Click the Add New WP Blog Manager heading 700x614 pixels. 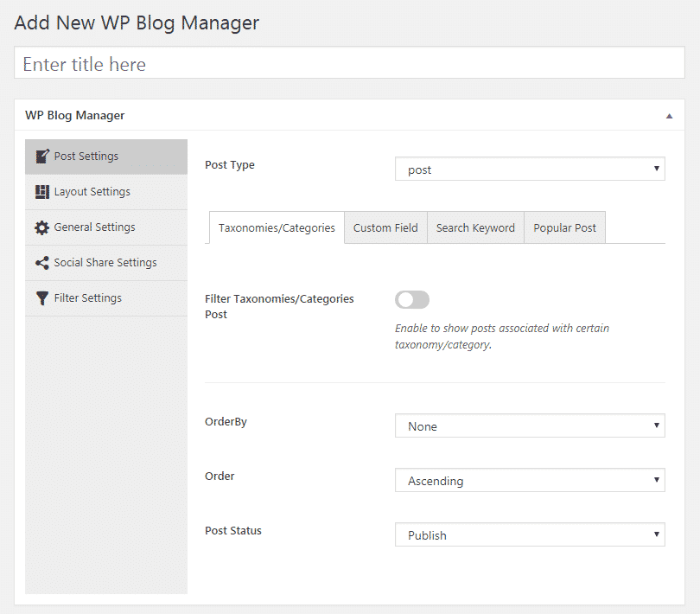click(x=137, y=22)
